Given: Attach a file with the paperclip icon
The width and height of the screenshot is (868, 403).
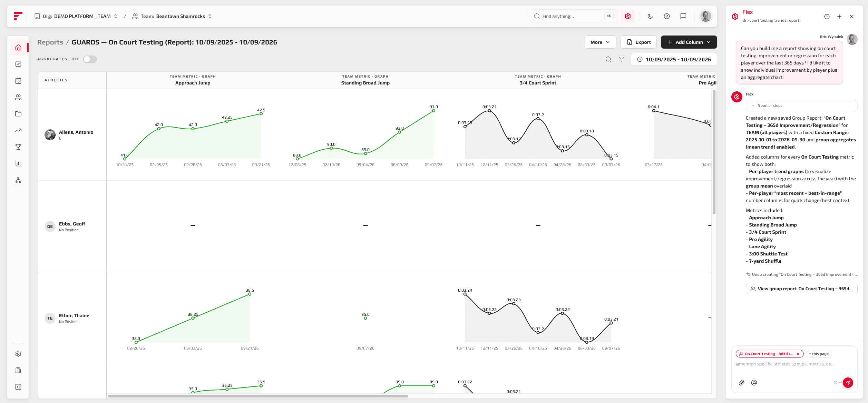Looking at the screenshot, I should point(741,383).
